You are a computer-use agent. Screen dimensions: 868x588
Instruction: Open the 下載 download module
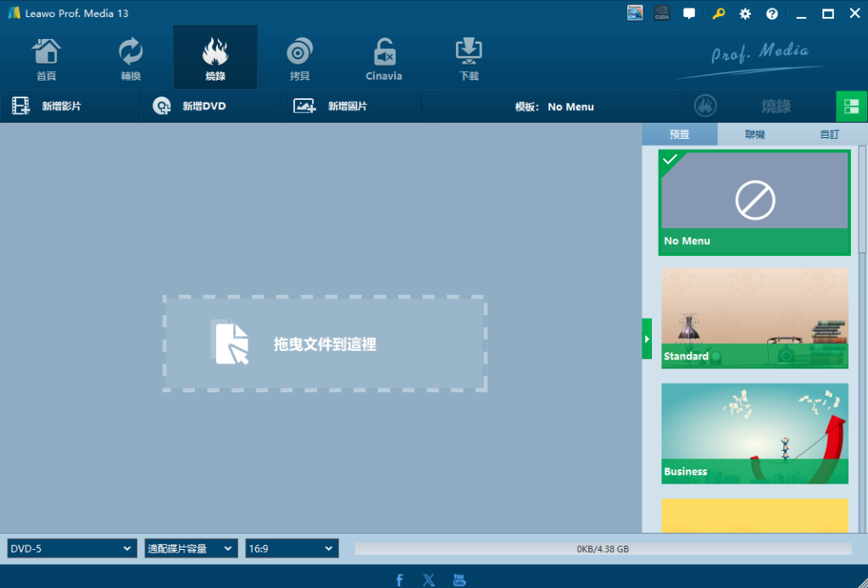(x=468, y=58)
